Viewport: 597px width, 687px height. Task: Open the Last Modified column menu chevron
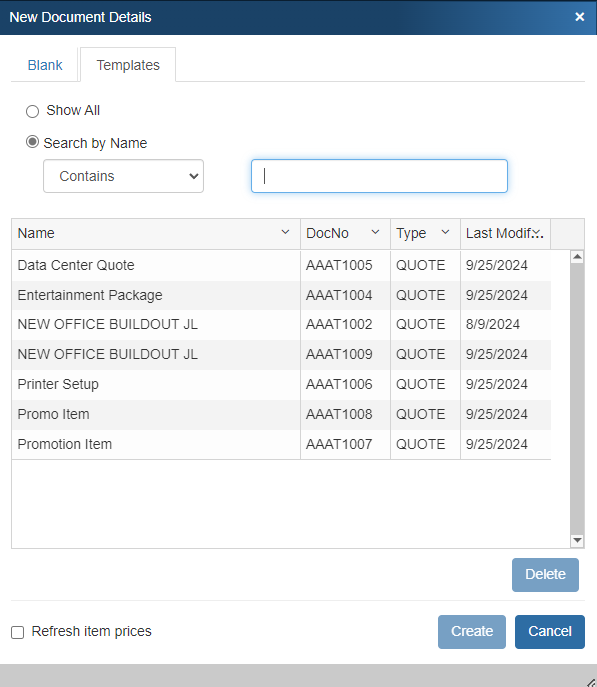pos(538,233)
